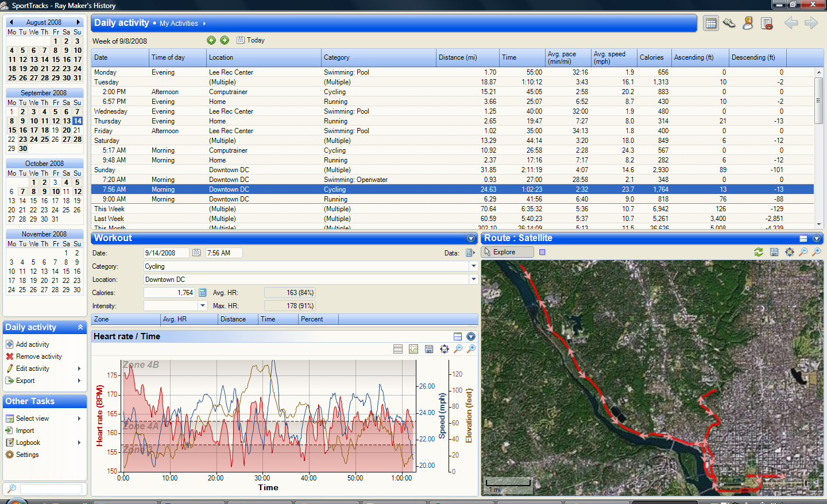Select the 9:00 AM Running row
The width and height of the screenshot is (827, 504).
click(x=453, y=199)
